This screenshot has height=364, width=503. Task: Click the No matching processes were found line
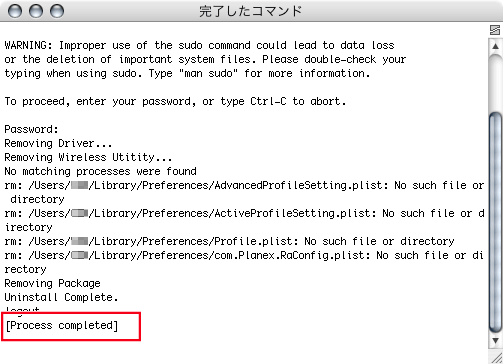coord(100,171)
